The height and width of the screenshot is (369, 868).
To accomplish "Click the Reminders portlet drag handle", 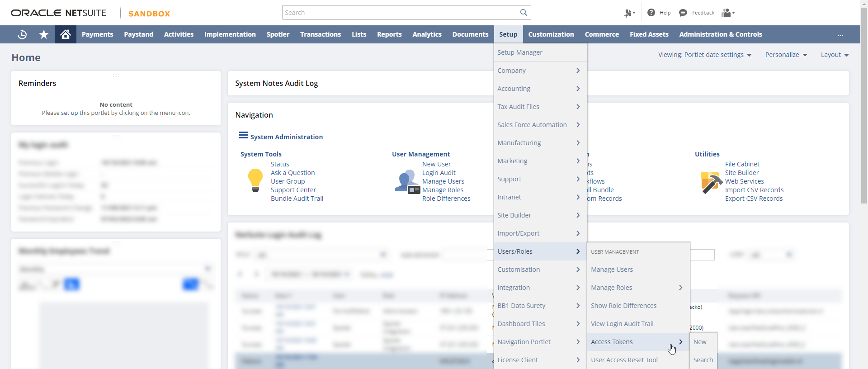I will point(116,75).
